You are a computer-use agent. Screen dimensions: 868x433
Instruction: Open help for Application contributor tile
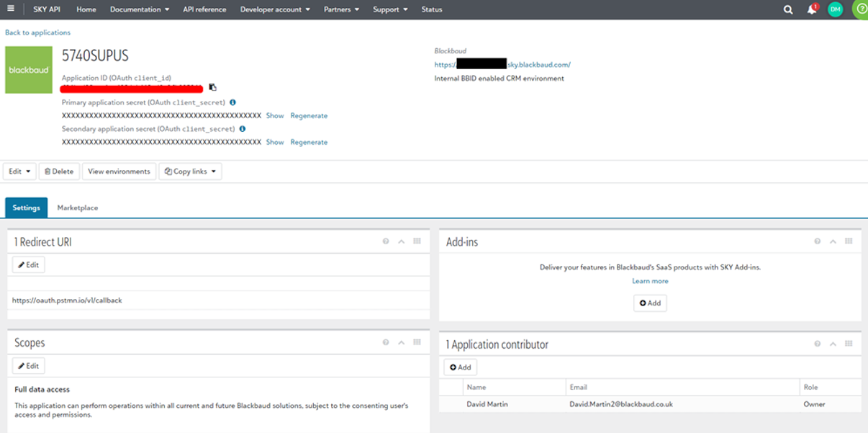[817, 344]
